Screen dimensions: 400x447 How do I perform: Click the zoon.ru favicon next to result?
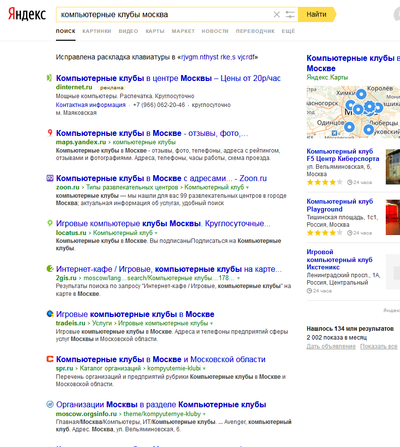point(50,178)
